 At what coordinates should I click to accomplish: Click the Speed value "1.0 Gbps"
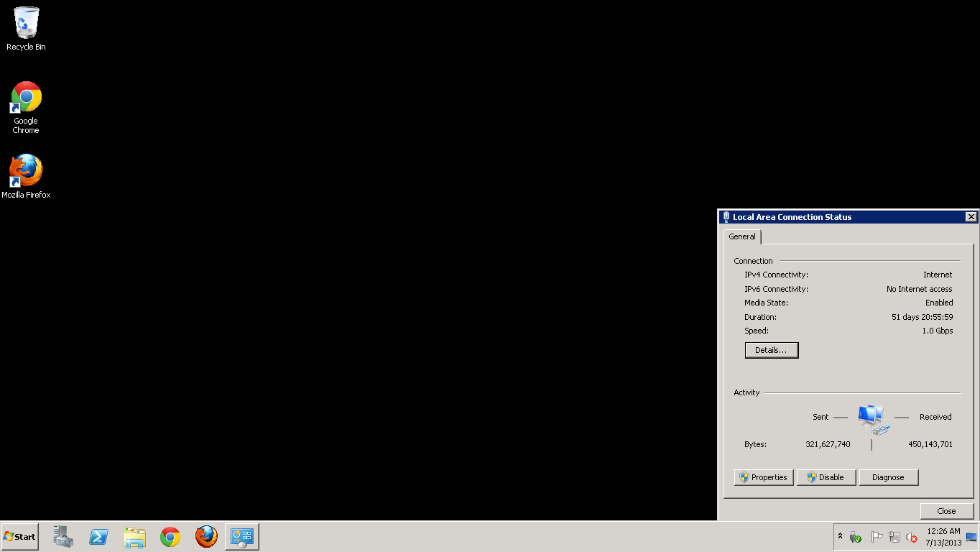[938, 331]
